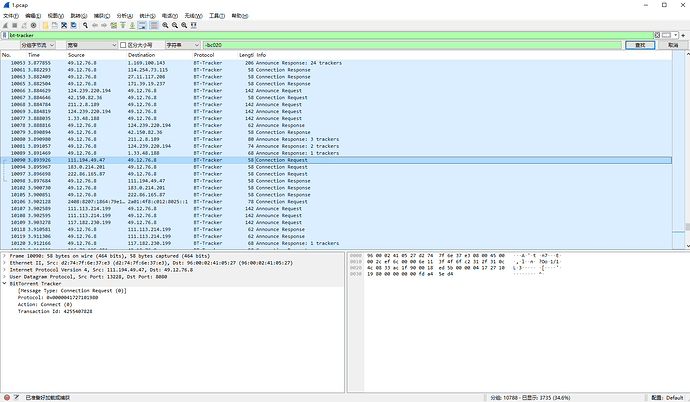Open the 分析 menu
The width and height of the screenshot is (690, 402).
tap(125, 16)
